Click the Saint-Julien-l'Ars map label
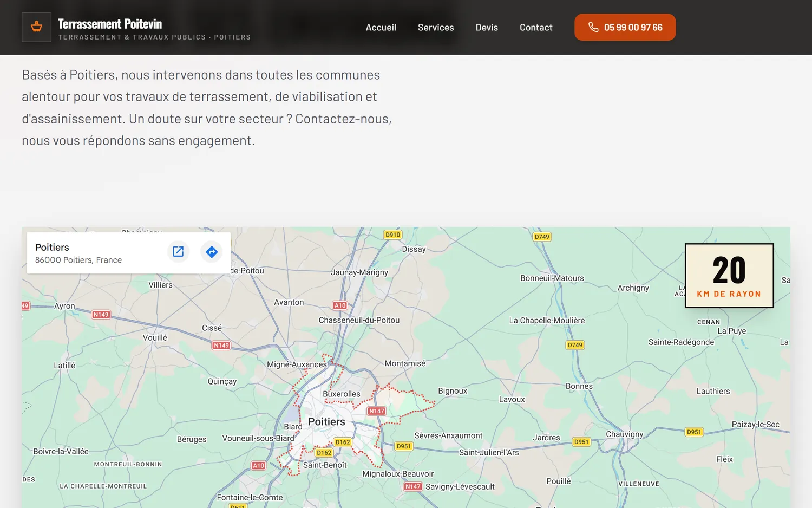 489,452
